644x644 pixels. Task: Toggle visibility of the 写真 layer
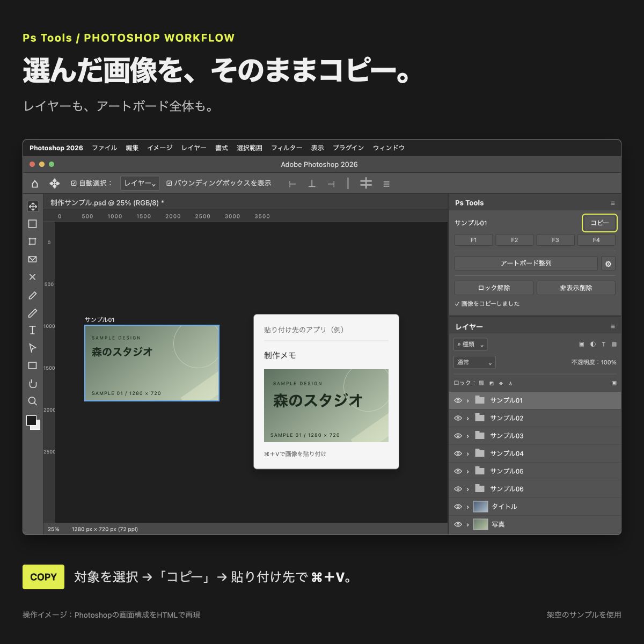pos(458,524)
